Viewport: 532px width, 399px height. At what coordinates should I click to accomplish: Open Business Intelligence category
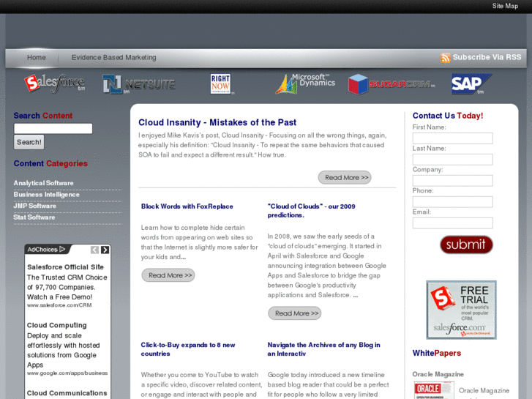[x=47, y=195]
